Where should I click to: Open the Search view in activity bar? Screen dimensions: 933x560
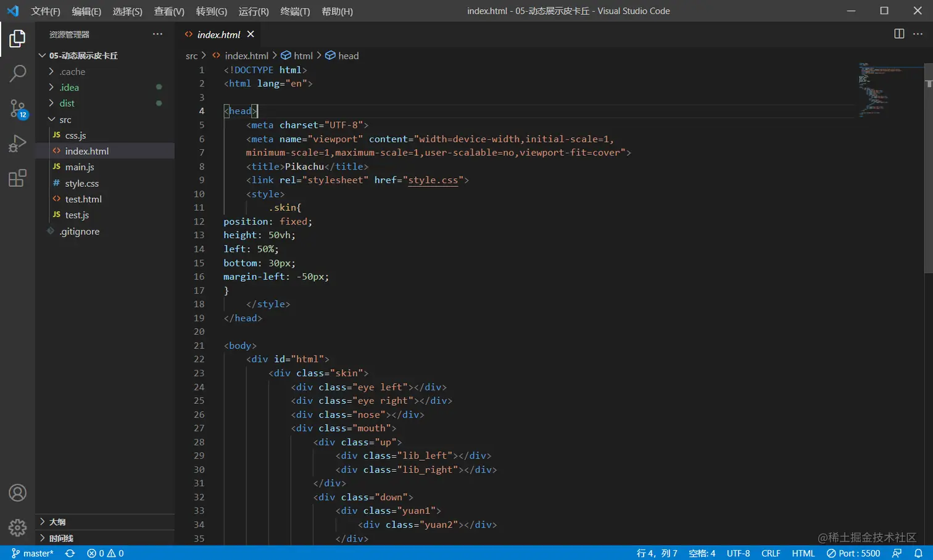point(17,73)
